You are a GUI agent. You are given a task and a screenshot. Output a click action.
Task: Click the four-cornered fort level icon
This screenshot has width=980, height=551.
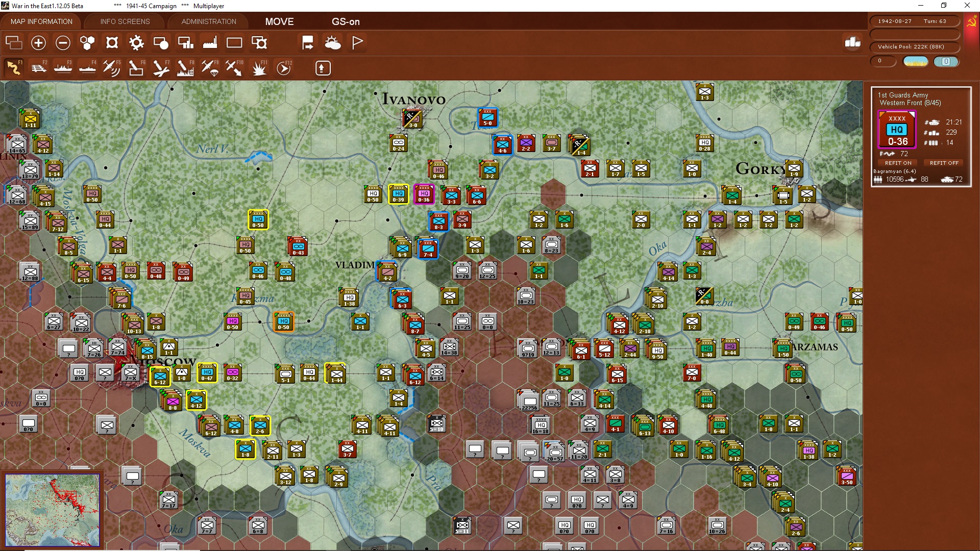point(112,43)
